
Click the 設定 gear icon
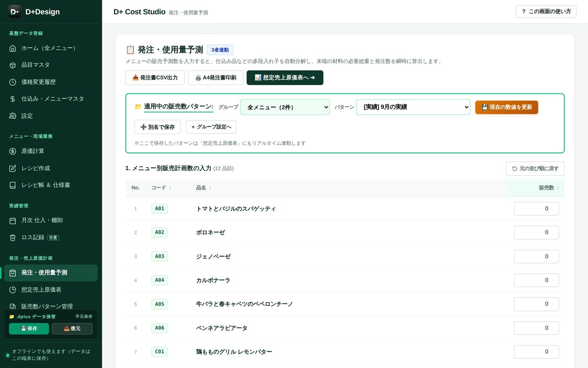pos(13,116)
